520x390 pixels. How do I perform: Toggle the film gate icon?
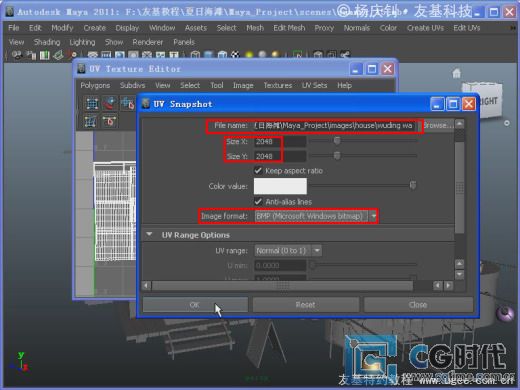[x=106, y=55]
